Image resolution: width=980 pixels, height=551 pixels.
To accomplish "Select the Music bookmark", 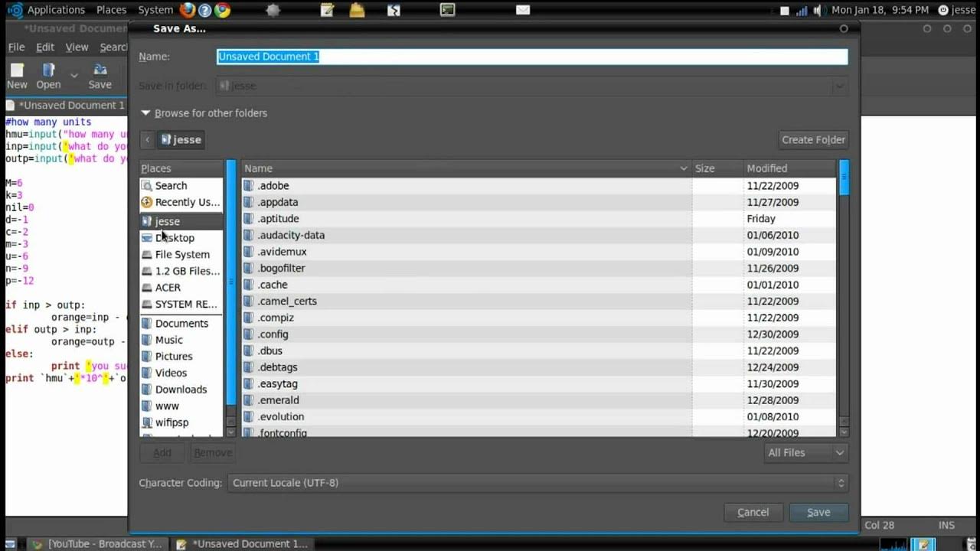I will pyautogui.click(x=181, y=340).
